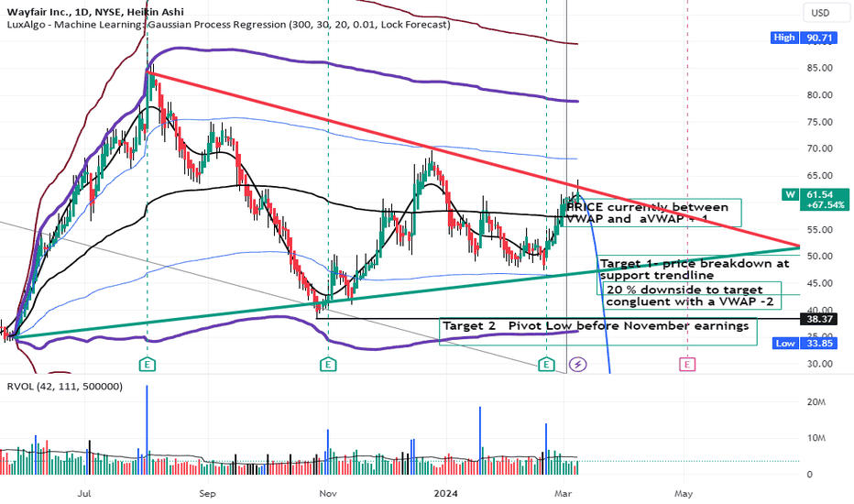This screenshot has height=504, width=854.
Task: Click the 2024 label on time axis
Action: (x=445, y=494)
